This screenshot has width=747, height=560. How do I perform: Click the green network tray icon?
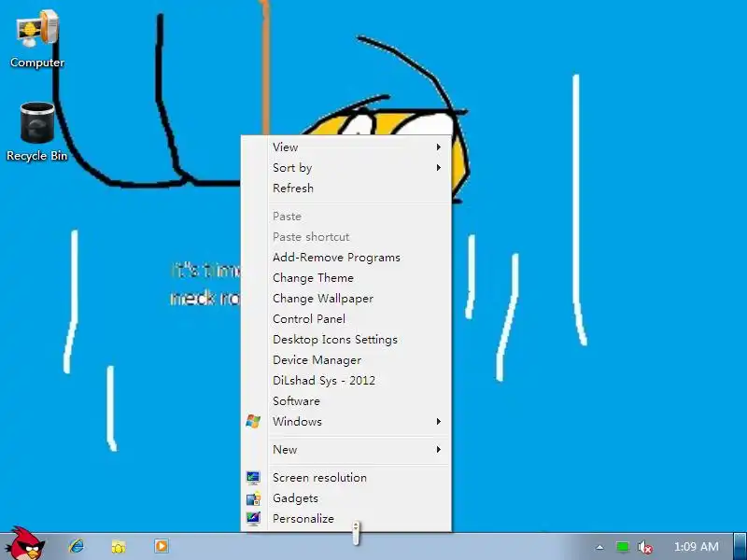coord(622,547)
